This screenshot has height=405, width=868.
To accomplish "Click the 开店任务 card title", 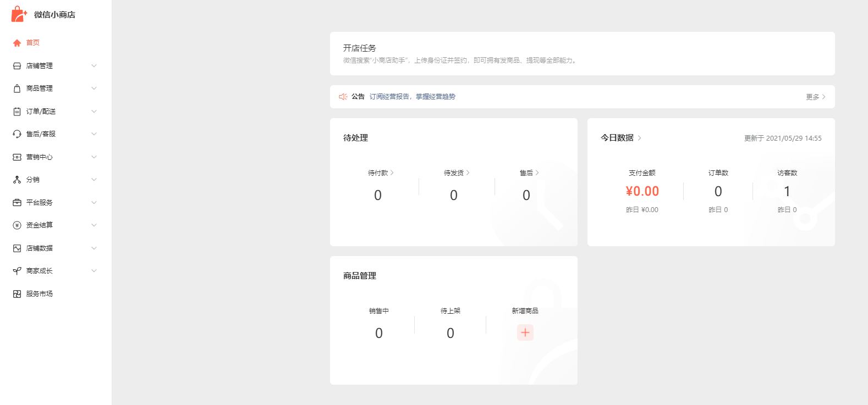I will click(360, 48).
